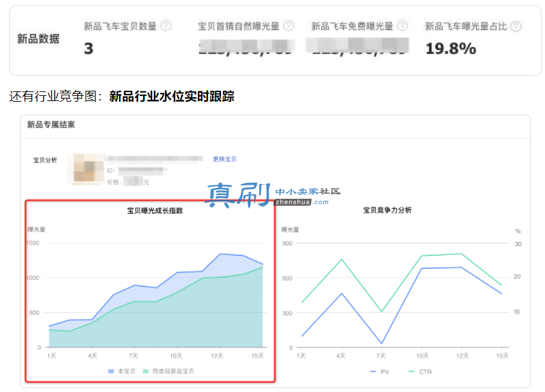
Task: Click the 900 value on competitiveness chart axis
Action: [x=287, y=243]
